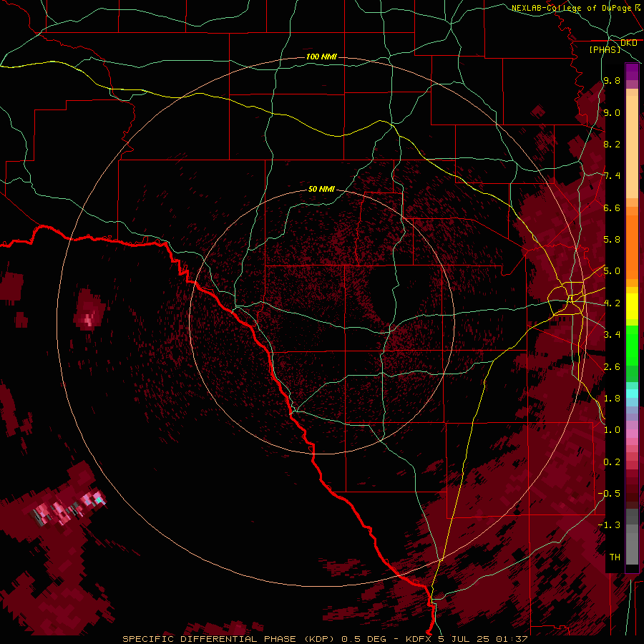Image resolution: width=644 pixels, height=644 pixels.
Task: Click the 2.6 legend value
Action: pyautogui.click(x=612, y=367)
